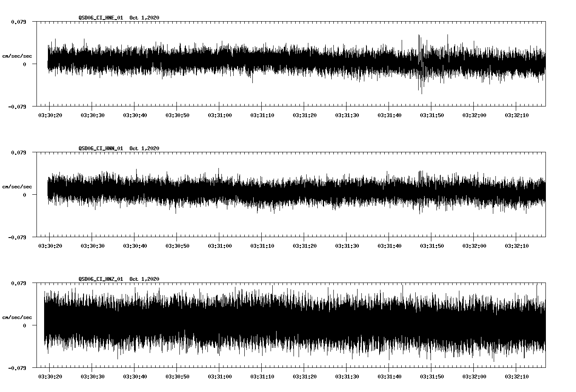
Task: Click the right edge frame of the HNN plot
Action: pos(546,193)
